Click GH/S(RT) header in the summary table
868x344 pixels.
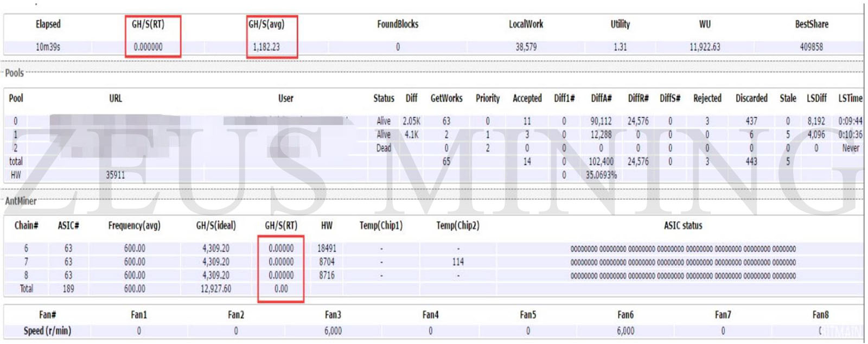click(148, 24)
